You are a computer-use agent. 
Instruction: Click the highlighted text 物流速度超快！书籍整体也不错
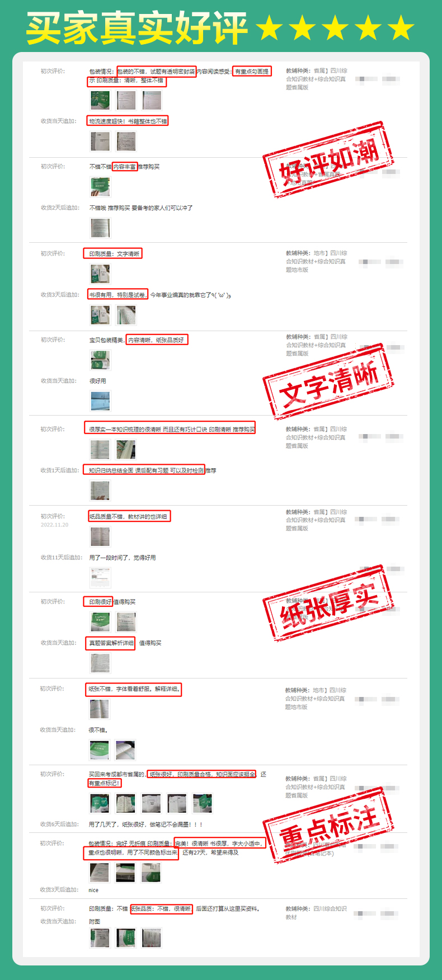(x=128, y=121)
